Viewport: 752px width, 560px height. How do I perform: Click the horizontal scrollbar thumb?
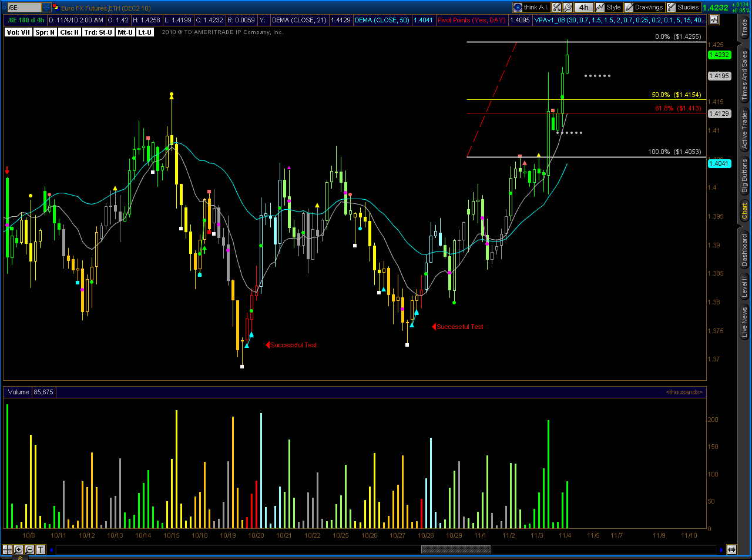tap(456, 549)
